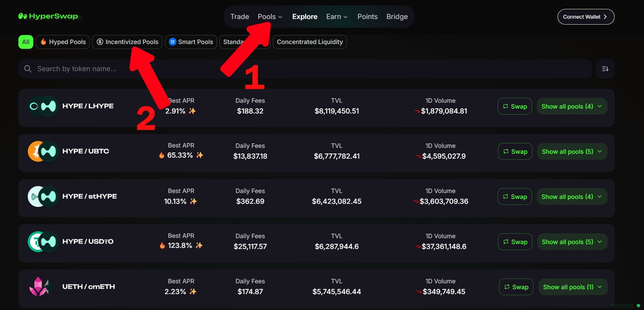Screen dimensions: 644x310
Task: Enable the Smart Pools filter
Action: (191, 42)
